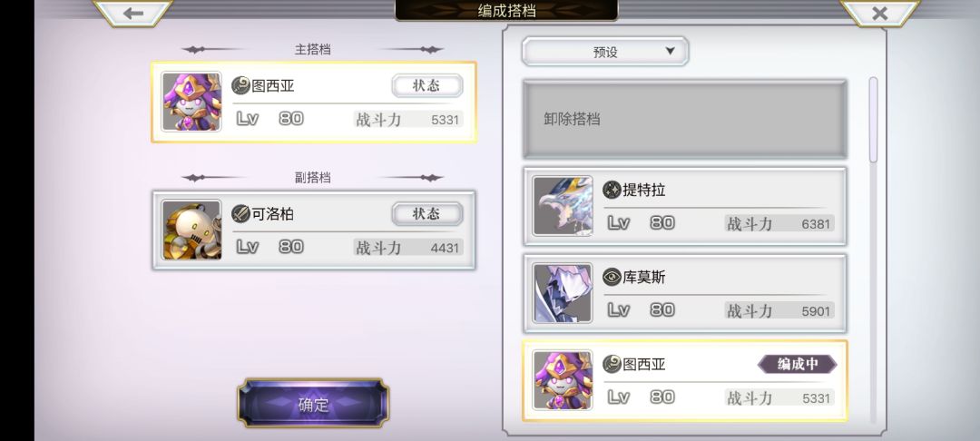Select 卸除搭档 to remove the partner
This screenshot has height=441, width=980.
point(685,119)
